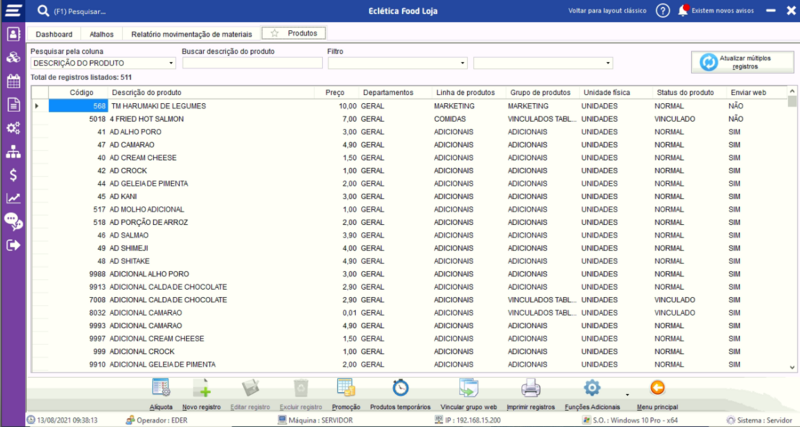Screen dimensions: 800x427
Task: Click the Linha de produtos column header
Action: click(x=469, y=92)
